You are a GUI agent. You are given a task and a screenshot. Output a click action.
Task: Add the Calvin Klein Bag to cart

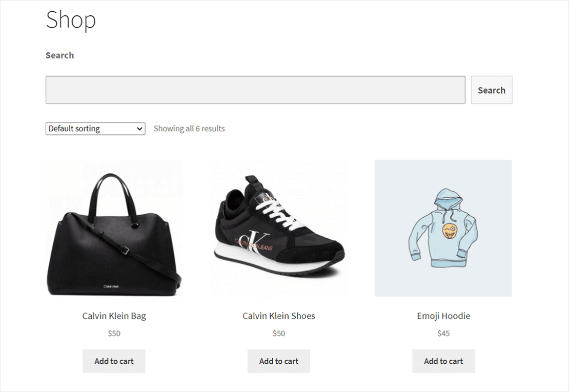point(114,361)
